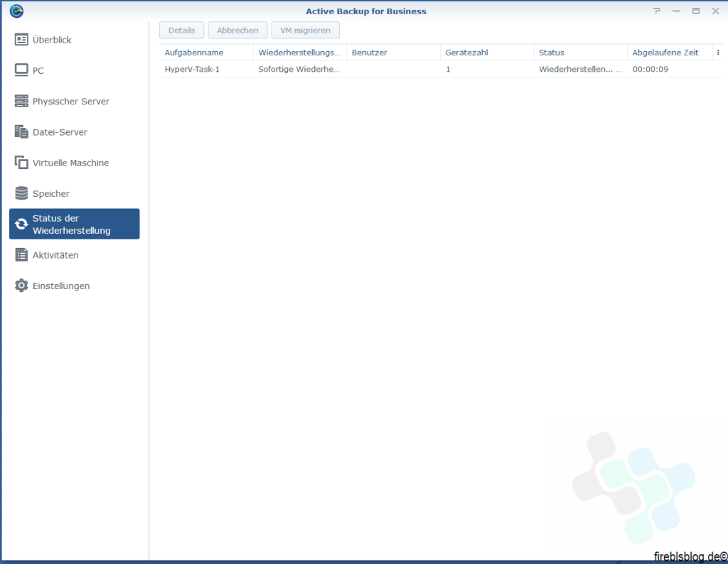Select Virtuelle Maschine in the sidebar
Image resolution: width=728 pixels, height=564 pixels.
[x=74, y=163]
